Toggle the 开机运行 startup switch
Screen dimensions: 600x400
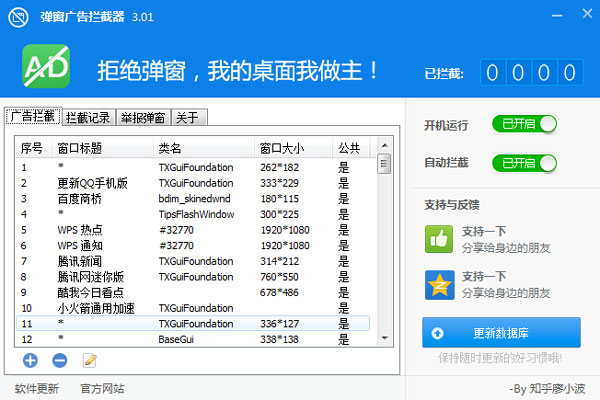click(x=523, y=124)
